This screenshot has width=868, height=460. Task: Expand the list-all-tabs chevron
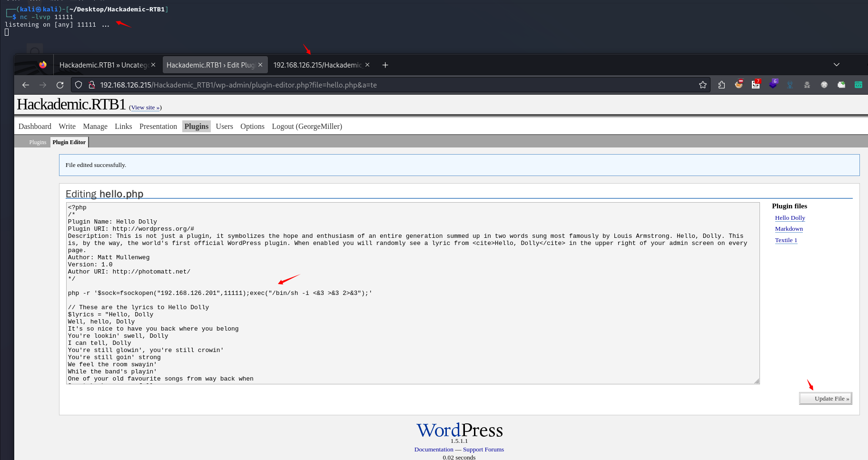pos(836,65)
